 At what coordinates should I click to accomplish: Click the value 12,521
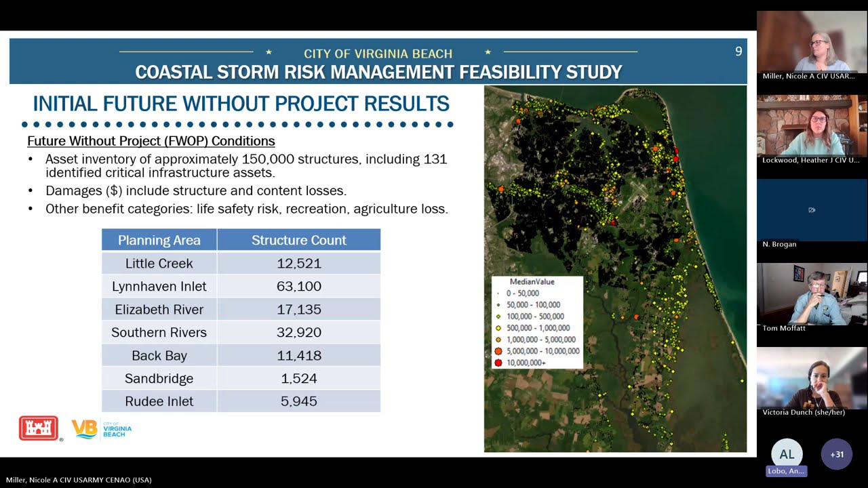pos(299,263)
